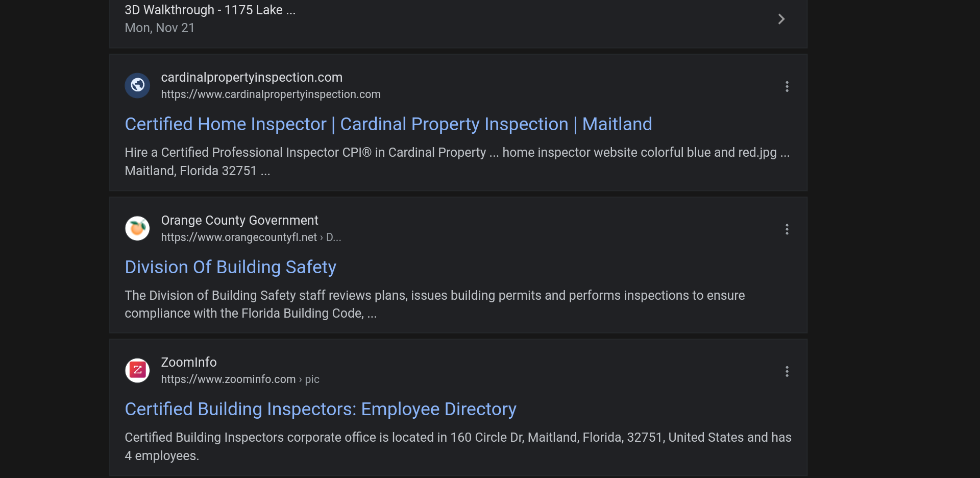Click the Mon, Nov 21 event date
The height and width of the screenshot is (478, 980).
tap(159, 28)
